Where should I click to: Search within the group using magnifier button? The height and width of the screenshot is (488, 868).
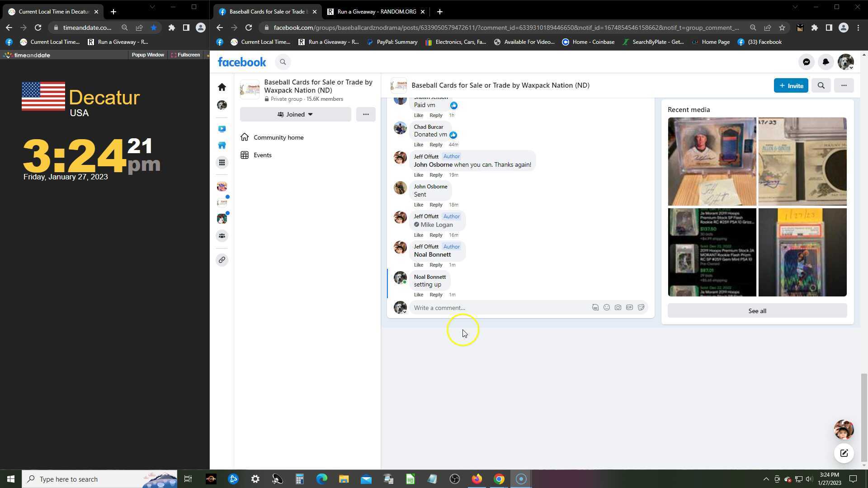(x=821, y=85)
